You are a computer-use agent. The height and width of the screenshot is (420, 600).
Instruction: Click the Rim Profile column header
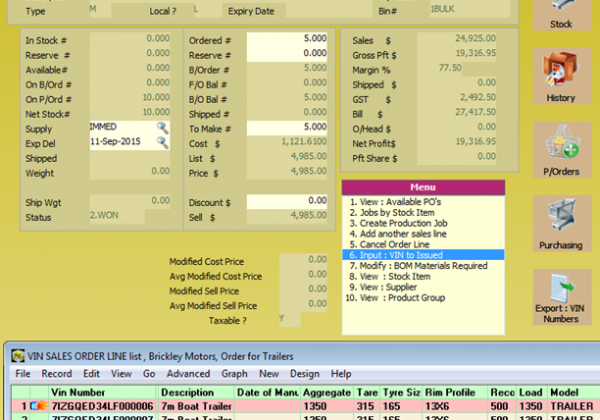455,392
